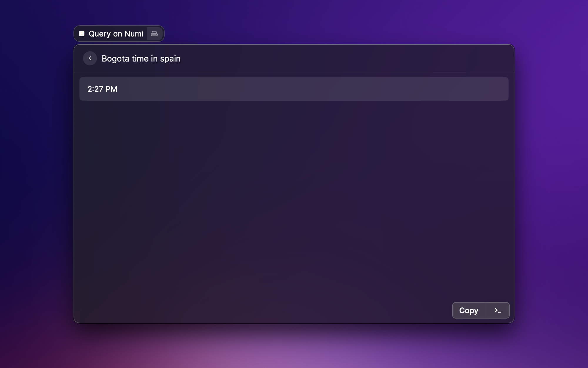This screenshot has height=368, width=588.
Task: Click the word 'Query' in the pill
Action: (100, 34)
